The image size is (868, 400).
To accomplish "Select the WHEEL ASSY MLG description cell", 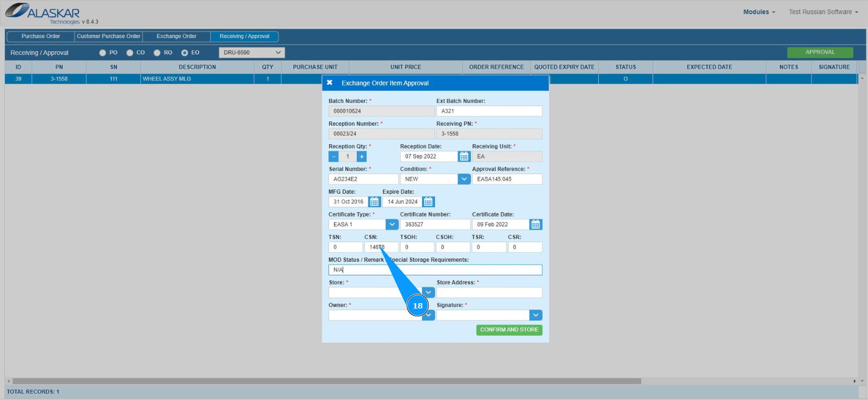I will (x=197, y=79).
